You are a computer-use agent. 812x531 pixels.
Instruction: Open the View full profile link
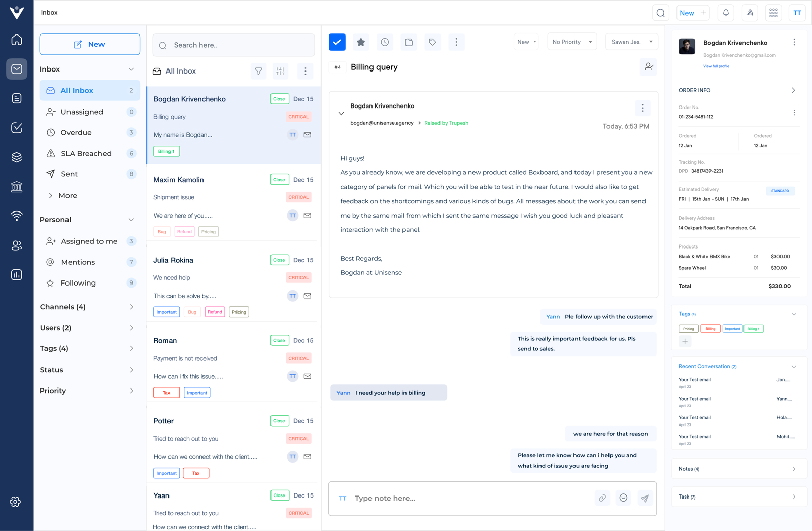[716, 66]
